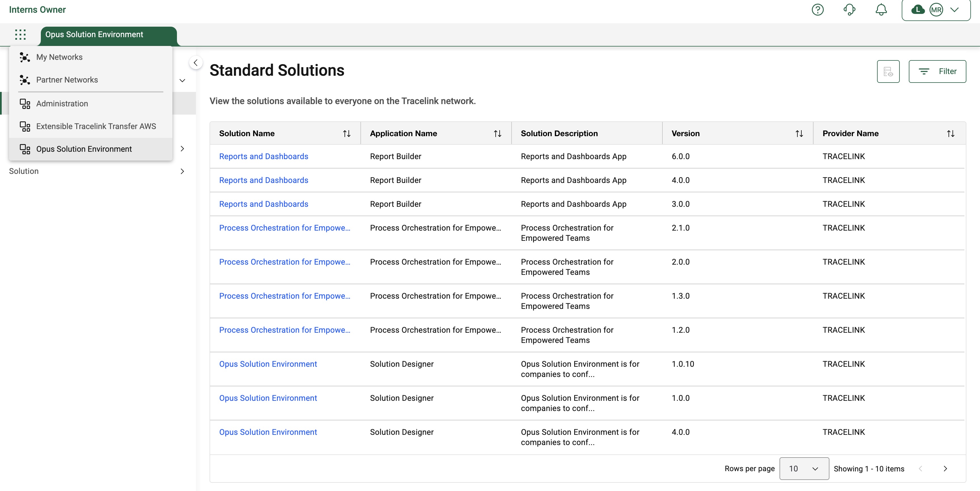Click Reports and Dashboards App in 3.0.0 row
This screenshot has height=491, width=980.
[x=574, y=204]
